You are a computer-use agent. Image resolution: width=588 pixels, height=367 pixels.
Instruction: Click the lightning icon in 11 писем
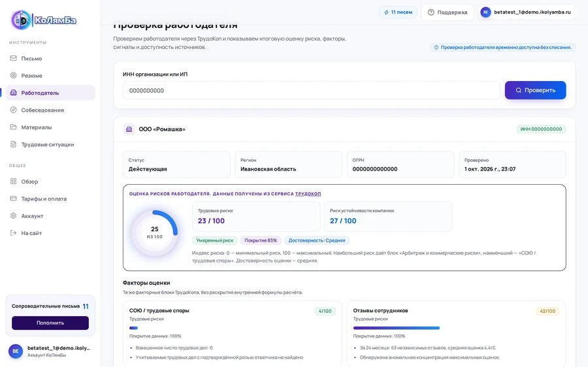[x=386, y=12]
